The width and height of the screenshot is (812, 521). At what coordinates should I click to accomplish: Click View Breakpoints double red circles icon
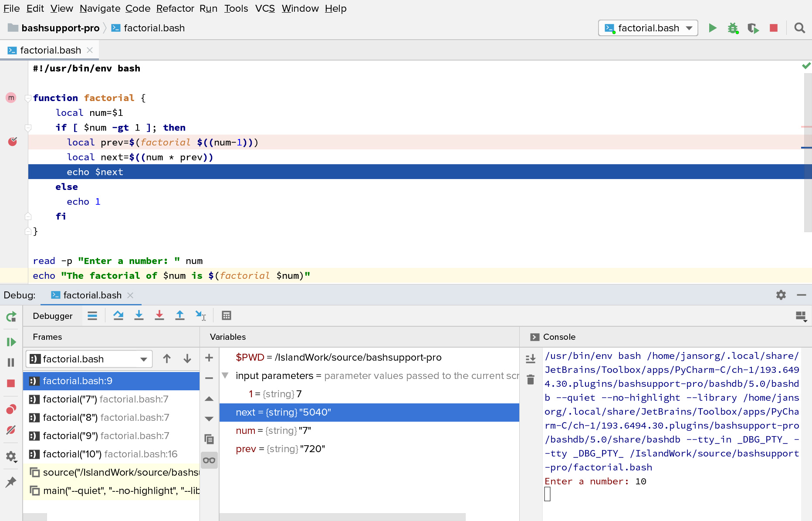[x=11, y=409]
